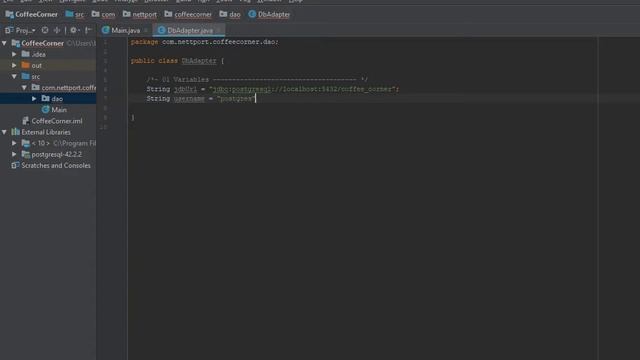Expand the < 10 > JDK library arrow
This screenshot has width=640, height=360.
[x=14, y=143]
